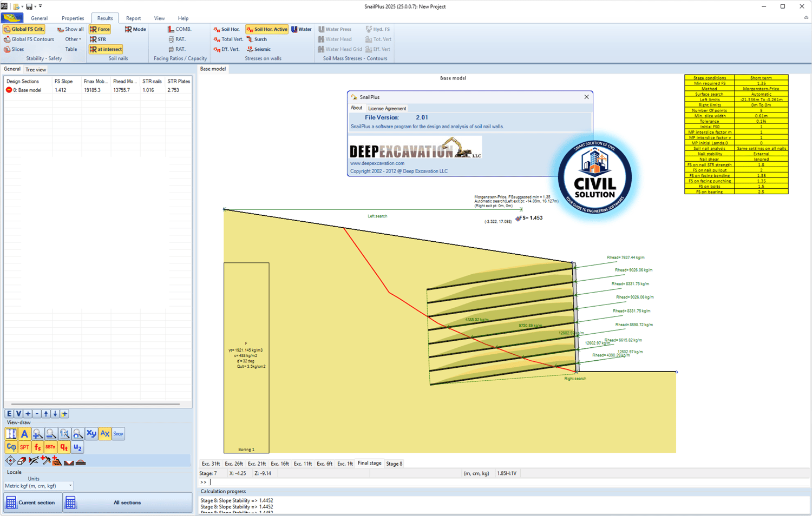
Task: Open License Agreement tab in SnailPlus dialog
Action: coord(387,109)
